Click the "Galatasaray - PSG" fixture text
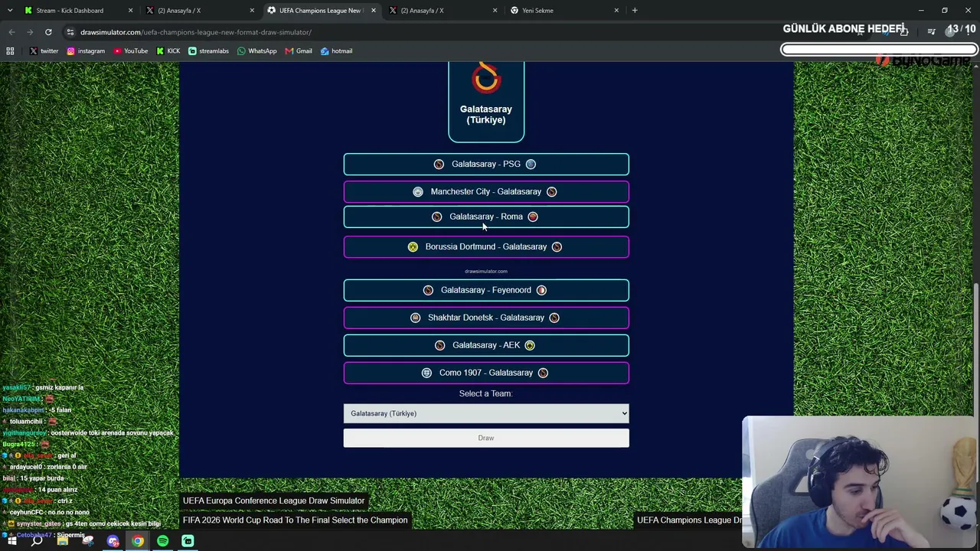The image size is (980, 551). pyautogui.click(x=486, y=164)
